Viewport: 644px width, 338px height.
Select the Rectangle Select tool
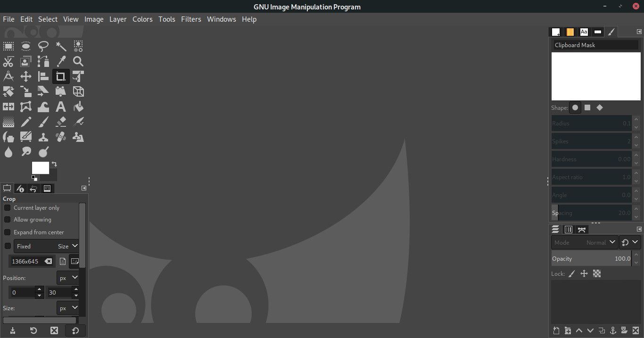[x=8, y=46]
